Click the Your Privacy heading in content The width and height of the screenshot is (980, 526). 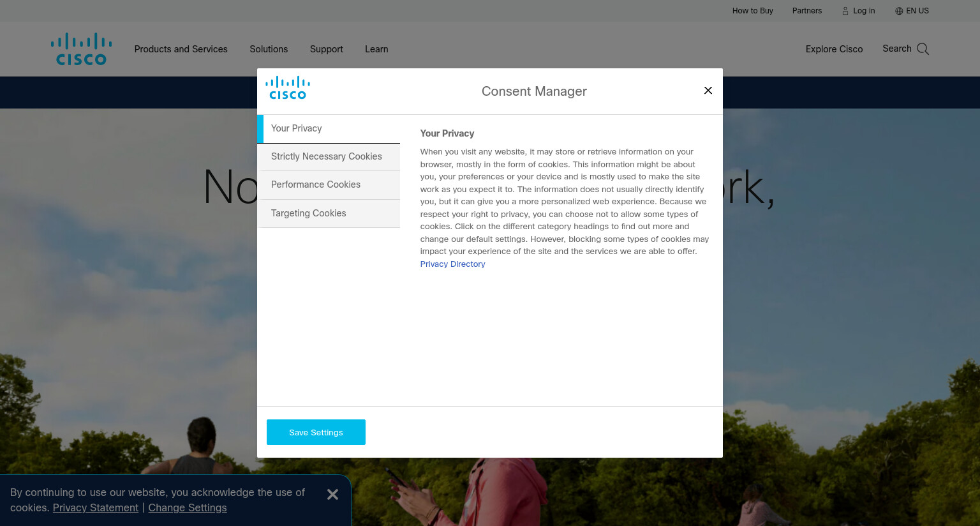tap(447, 133)
